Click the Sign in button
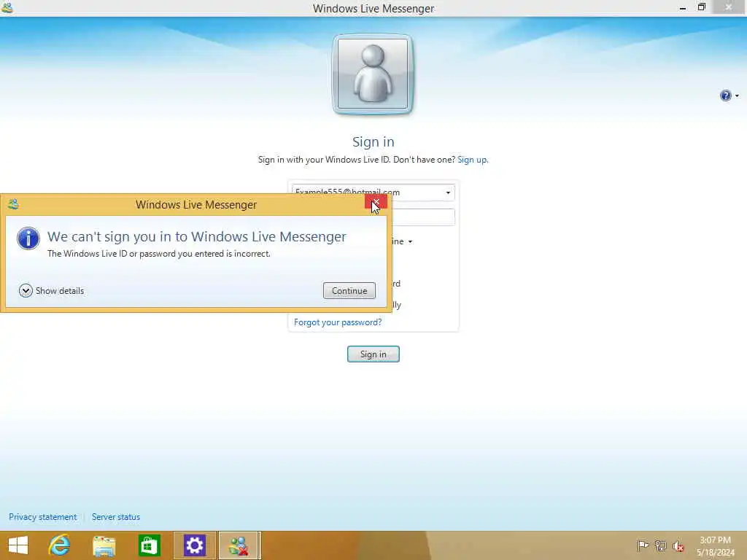Screen dimensions: 747x560 (373, 354)
